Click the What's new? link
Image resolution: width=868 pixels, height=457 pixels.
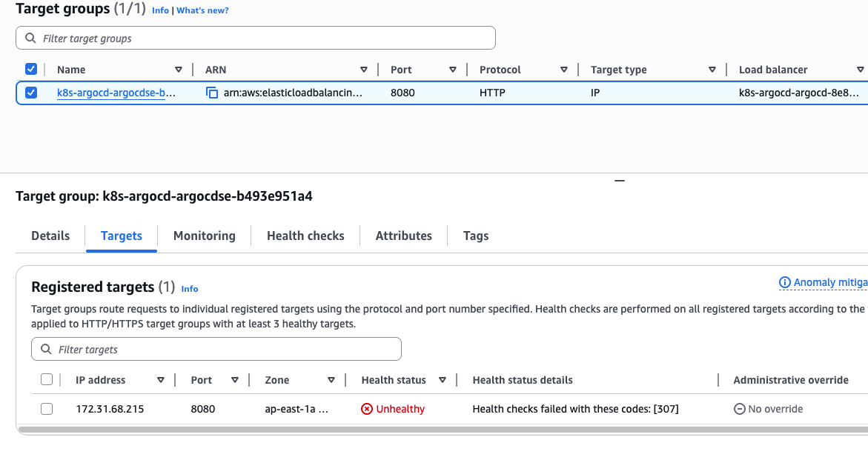point(202,10)
